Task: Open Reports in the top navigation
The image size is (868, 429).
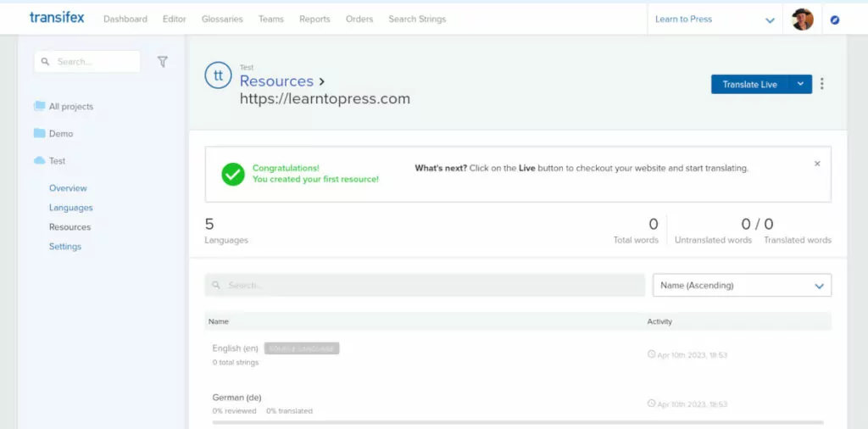Action: click(x=314, y=19)
